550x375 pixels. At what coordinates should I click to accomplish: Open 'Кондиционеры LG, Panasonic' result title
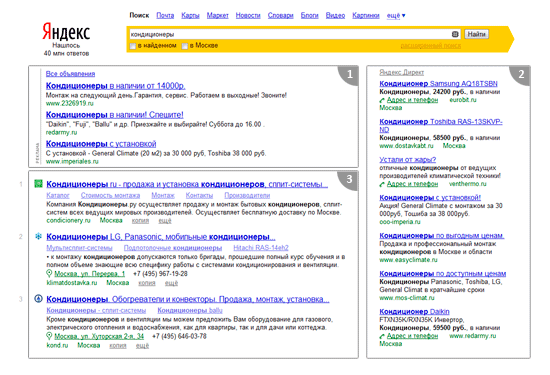[x=161, y=237]
